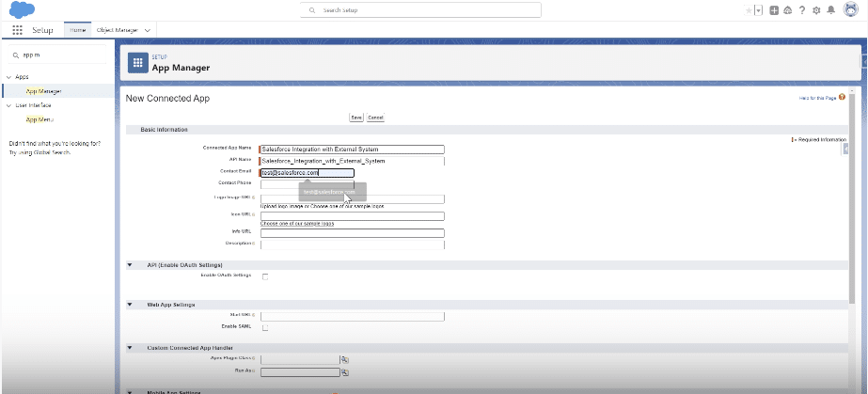Open the App Launcher grid icon
868x394 pixels.
17,30
